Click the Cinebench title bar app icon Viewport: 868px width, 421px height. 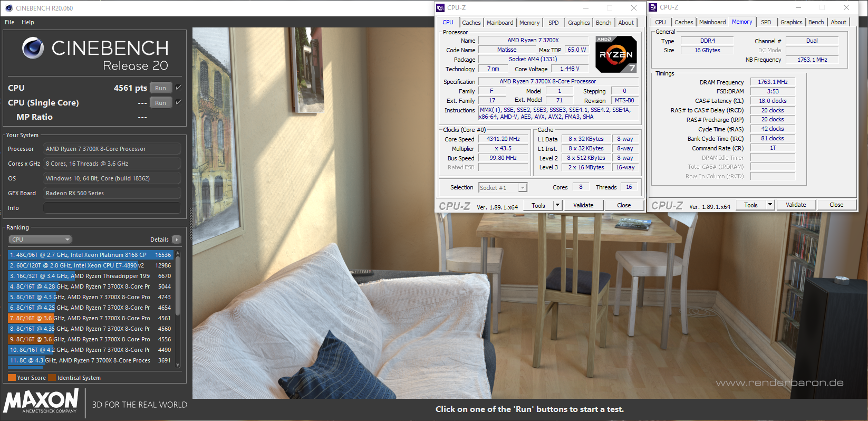[9, 8]
